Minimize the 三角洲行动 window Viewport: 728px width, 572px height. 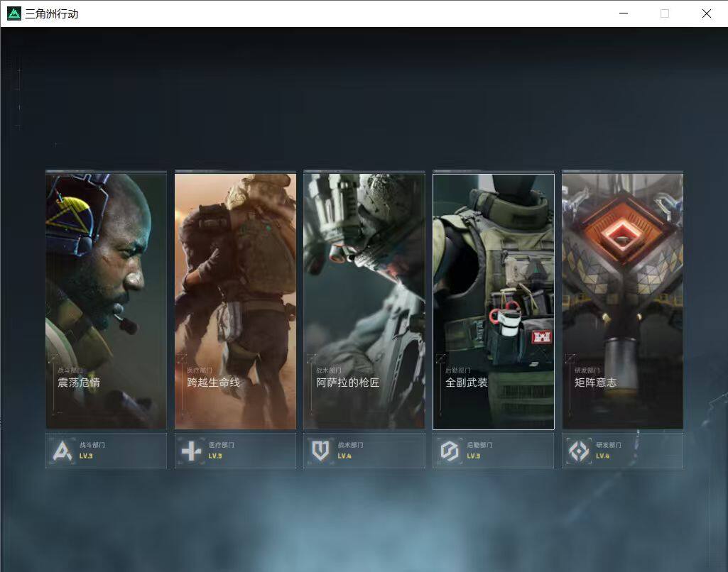(624, 13)
